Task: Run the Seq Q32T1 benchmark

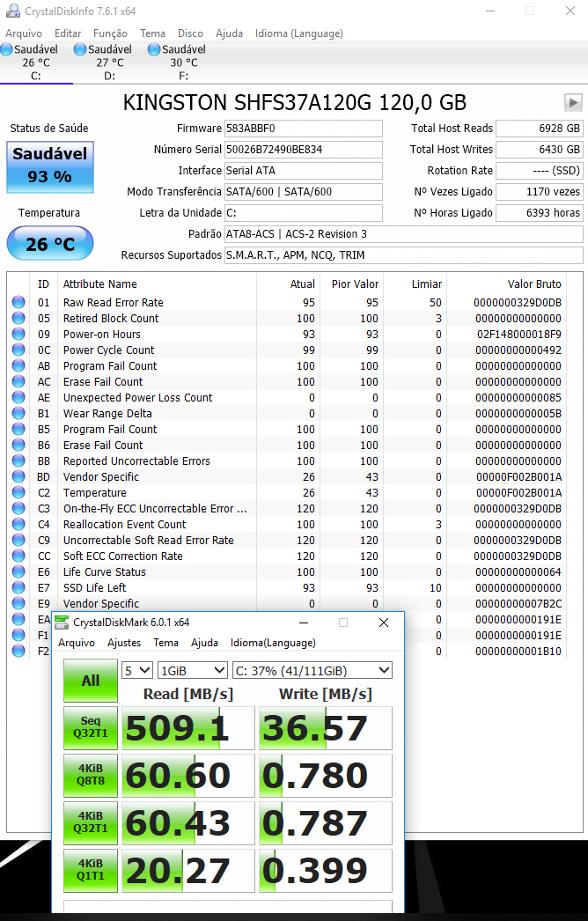Action: coord(91,728)
